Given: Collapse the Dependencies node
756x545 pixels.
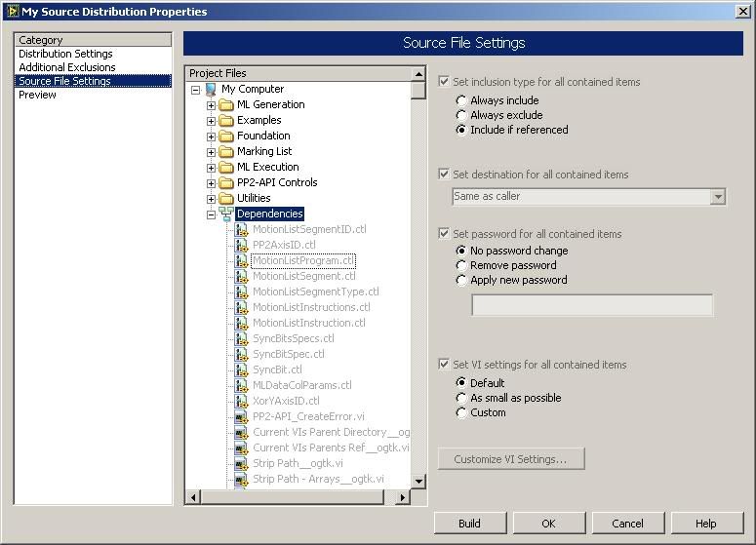Looking at the screenshot, I should [x=211, y=214].
